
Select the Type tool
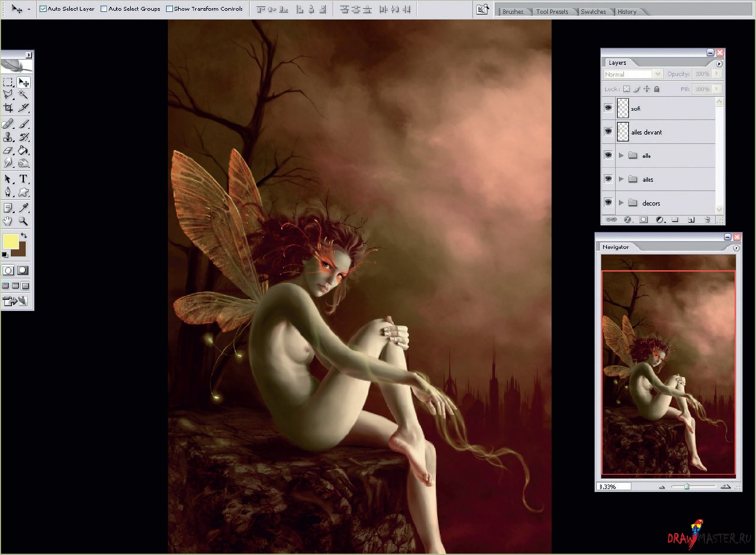(24, 179)
